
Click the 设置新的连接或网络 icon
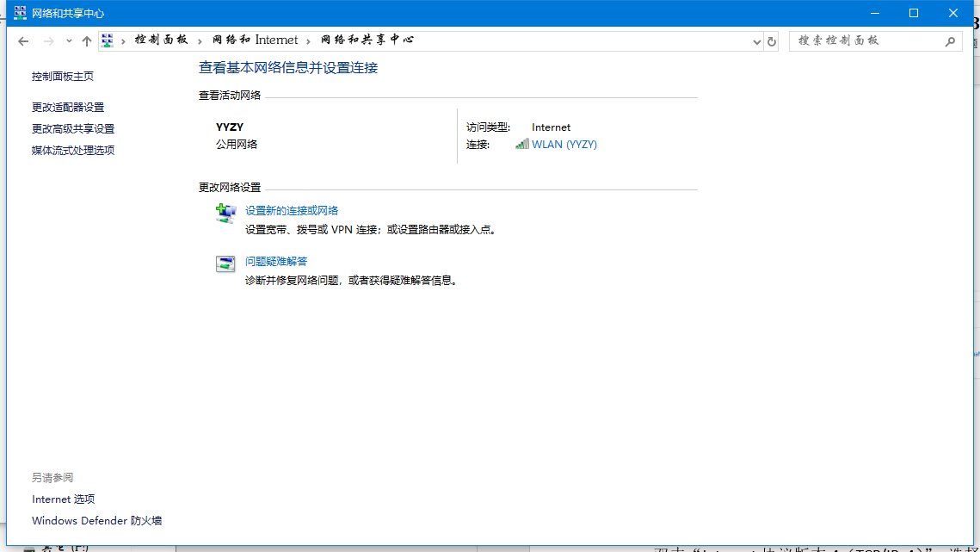click(225, 214)
